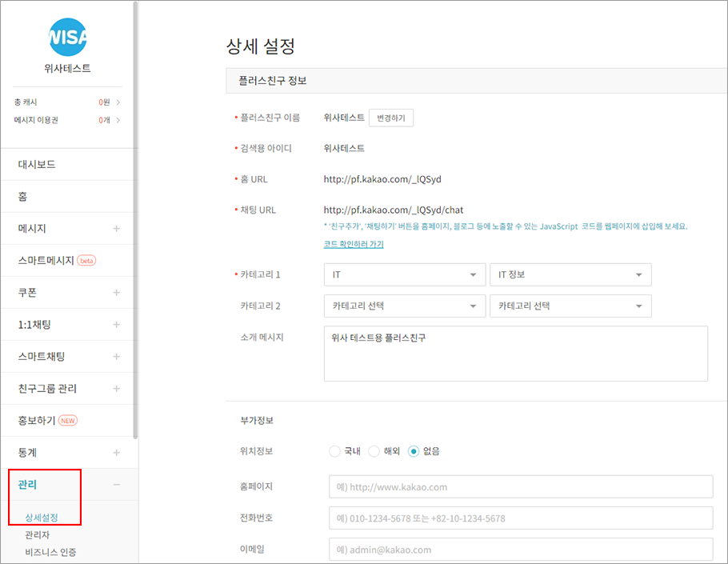Click the 플러스친구 정보 section header
Image resolution: width=728 pixels, height=564 pixels.
477,81
